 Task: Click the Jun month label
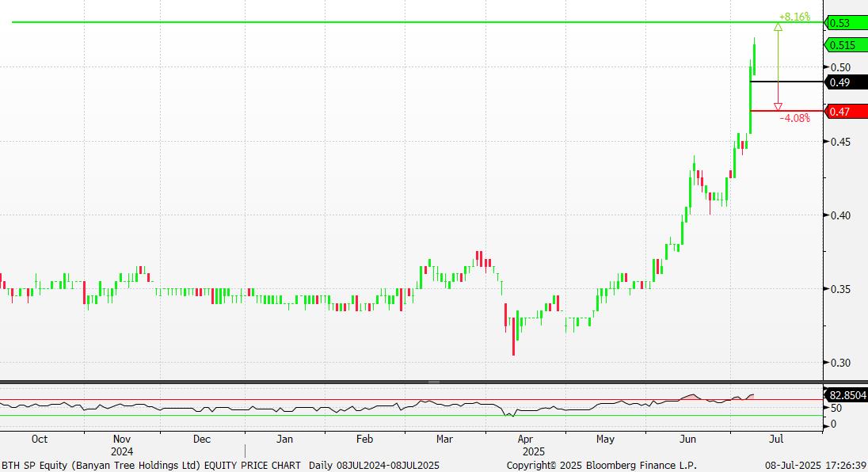687,440
